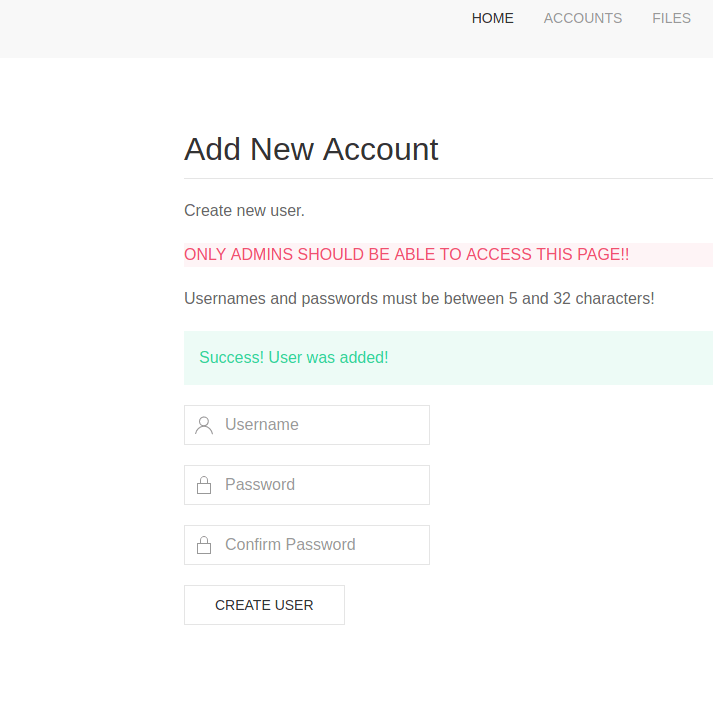Click the word 'Success!' in the alert
The image size is (713, 701).
coord(230,357)
